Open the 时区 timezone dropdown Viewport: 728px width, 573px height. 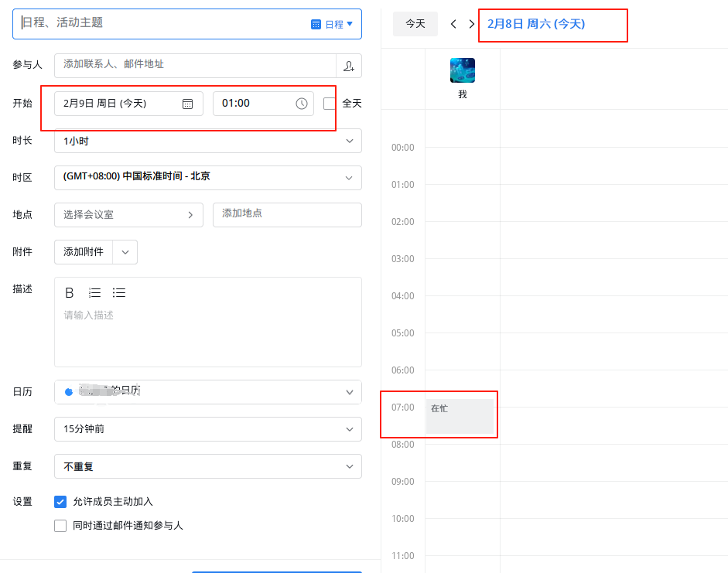point(208,178)
